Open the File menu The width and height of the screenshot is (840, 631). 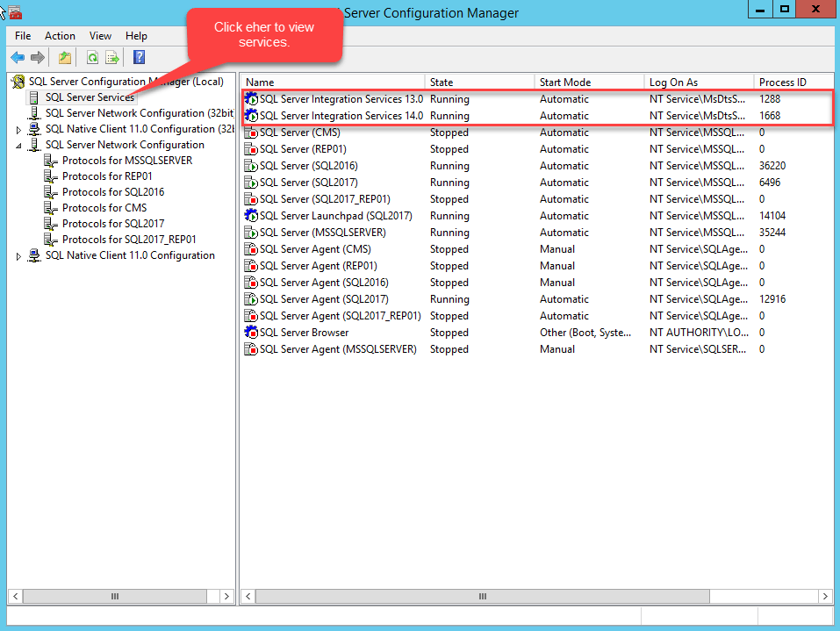(23, 36)
